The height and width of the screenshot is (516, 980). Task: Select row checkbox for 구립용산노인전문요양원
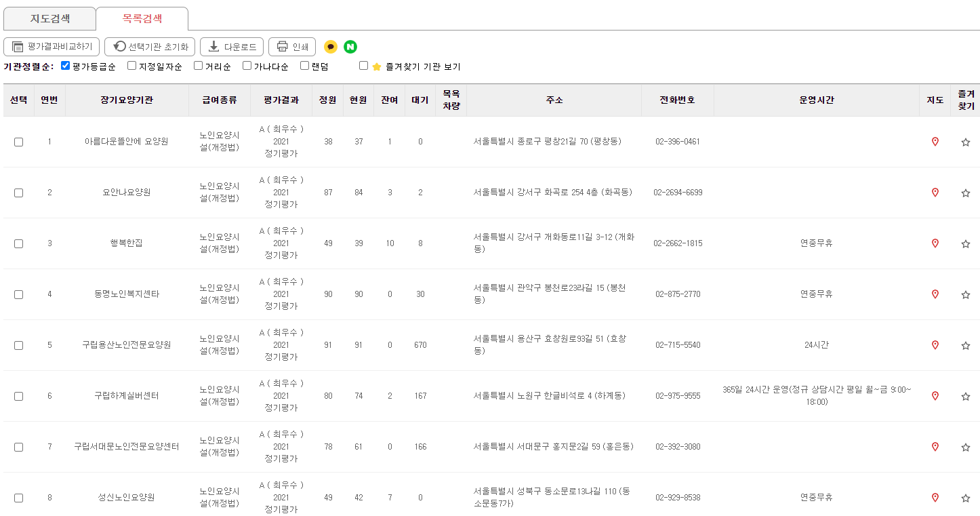(18, 346)
